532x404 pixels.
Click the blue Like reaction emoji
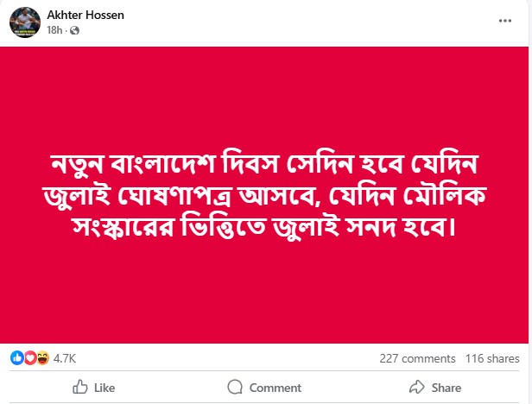pos(17,357)
